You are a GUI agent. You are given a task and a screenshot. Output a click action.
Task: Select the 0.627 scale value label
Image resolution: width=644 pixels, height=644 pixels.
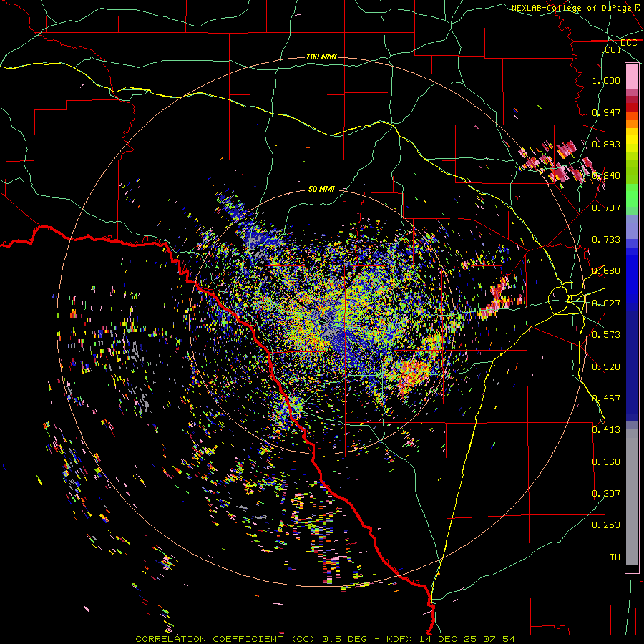click(x=606, y=303)
